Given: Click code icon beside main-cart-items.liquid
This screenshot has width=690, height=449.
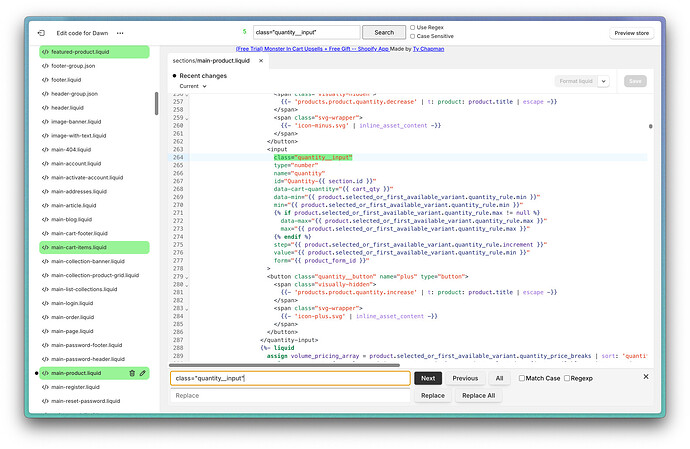Looking at the screenshot, I should click(45, 247).
